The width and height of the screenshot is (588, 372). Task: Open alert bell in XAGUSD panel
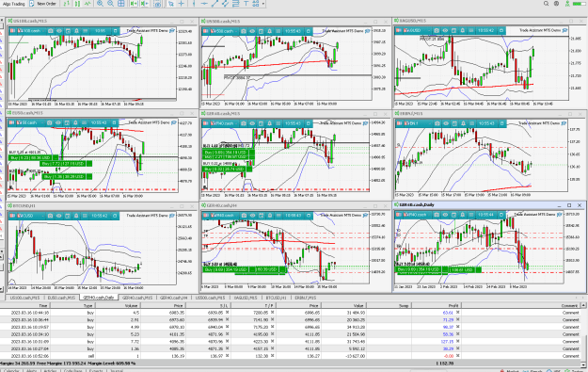pos(462,30)
